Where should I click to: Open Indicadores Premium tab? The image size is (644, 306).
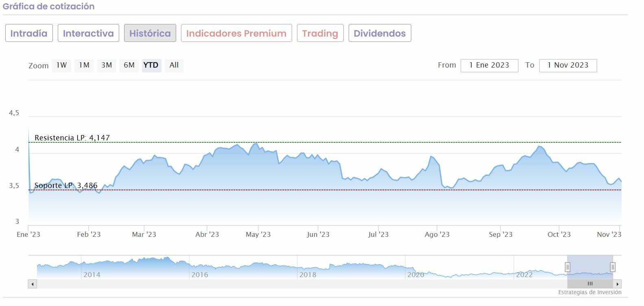coord(236,33)
